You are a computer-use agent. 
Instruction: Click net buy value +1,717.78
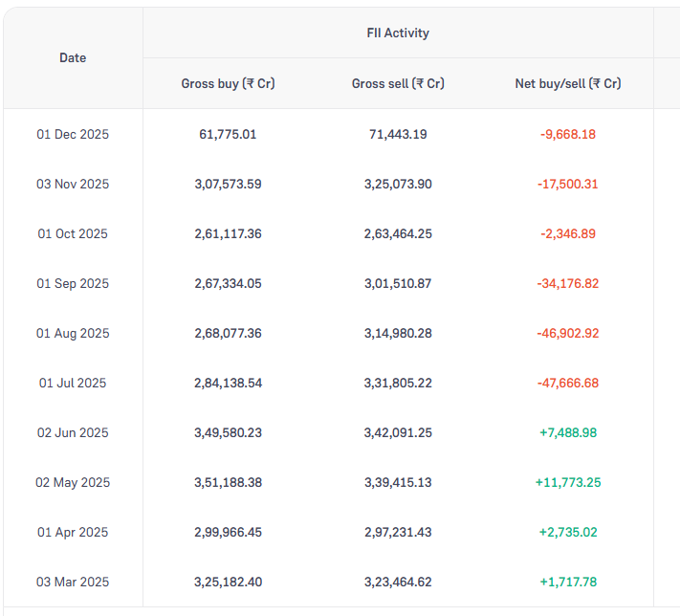pos(567,582)
